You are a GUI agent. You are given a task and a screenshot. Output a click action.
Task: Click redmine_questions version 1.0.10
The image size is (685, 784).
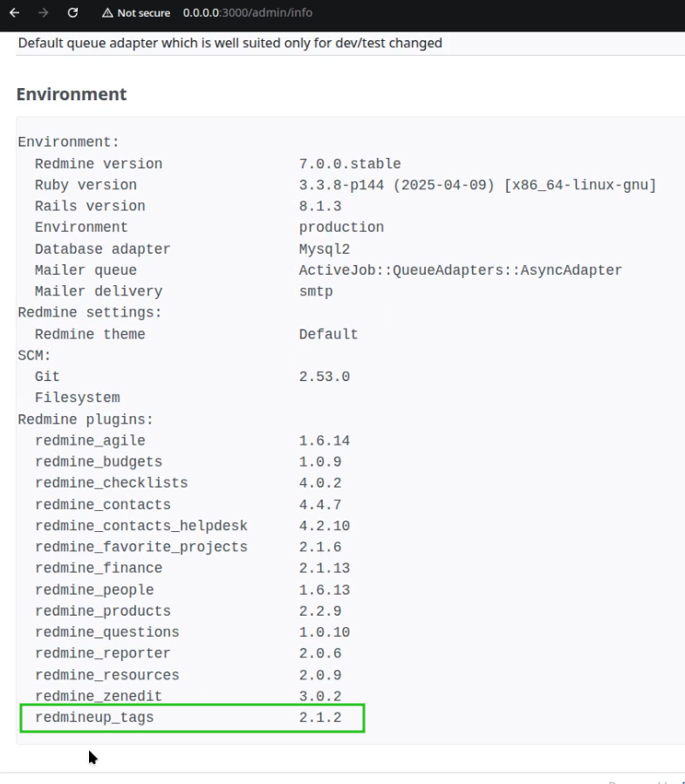coord(325,632)
